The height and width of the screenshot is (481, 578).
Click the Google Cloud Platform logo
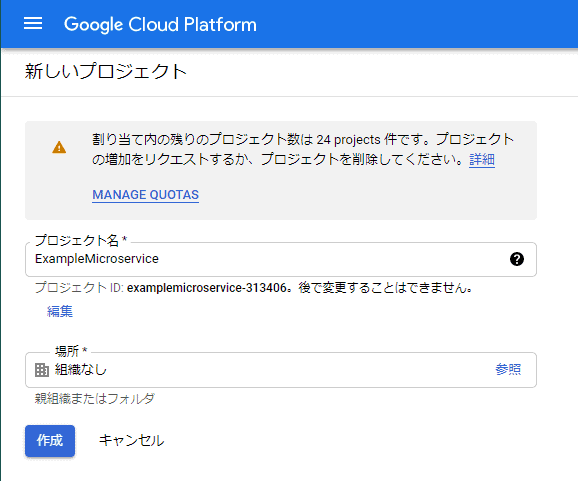click(160, 25)
